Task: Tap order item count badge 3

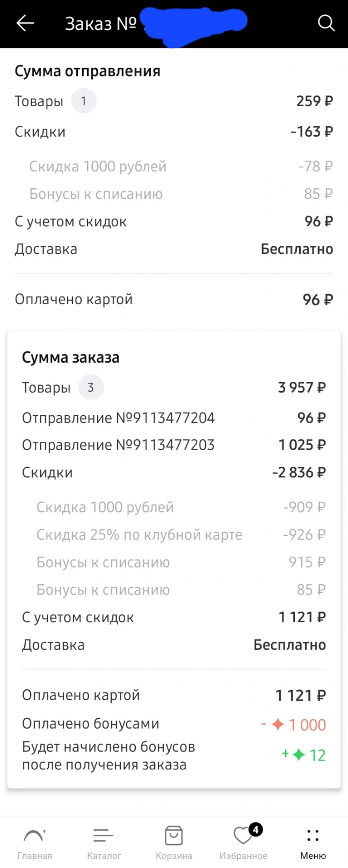Action: 91,387
